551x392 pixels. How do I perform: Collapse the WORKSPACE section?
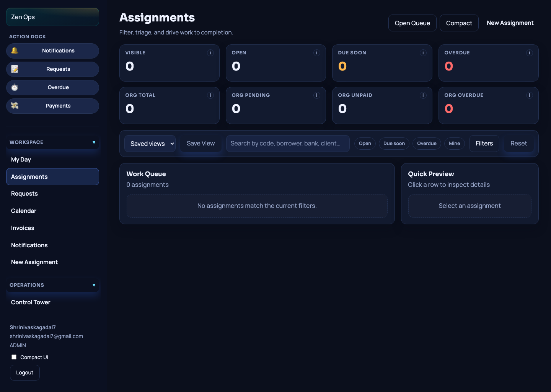94,142
